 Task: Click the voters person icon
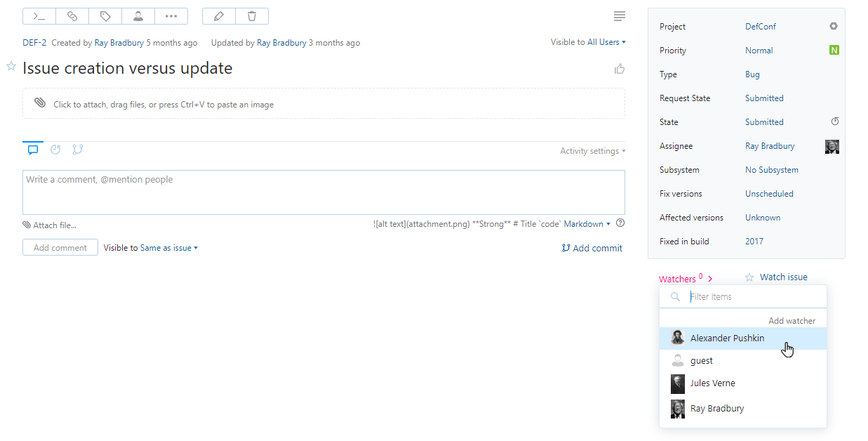[x=138, y=15]
